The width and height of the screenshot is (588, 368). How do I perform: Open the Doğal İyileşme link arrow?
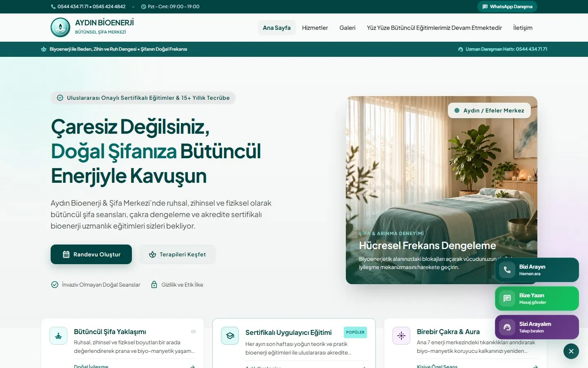click(193, 367)
